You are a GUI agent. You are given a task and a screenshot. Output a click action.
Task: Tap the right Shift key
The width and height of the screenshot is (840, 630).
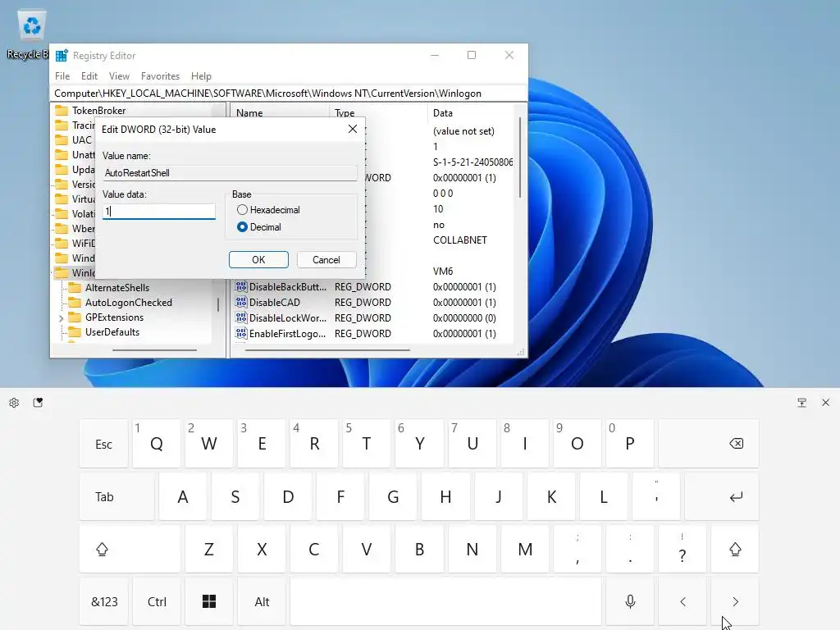coord(735,549)
